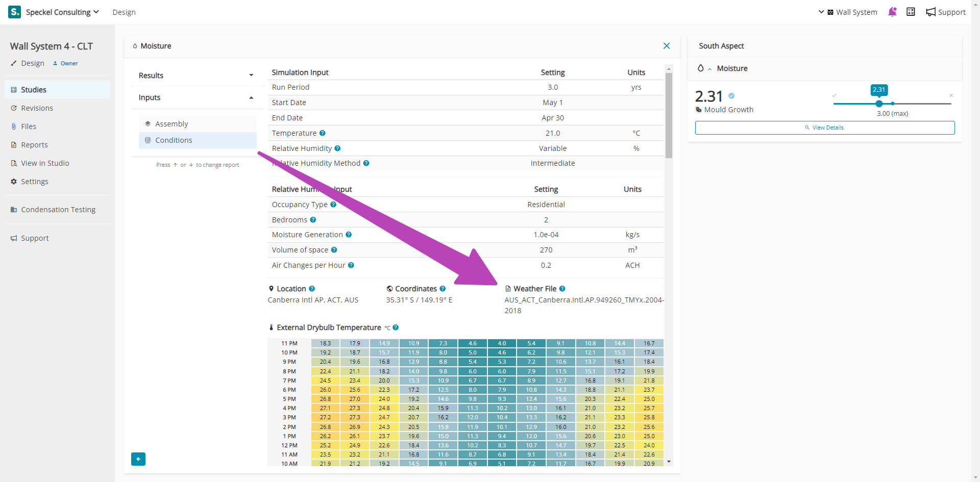Viewport: 980px width, 482px height.
Task: Click the Mould Growth slider handle
Action: coord(879,104)
